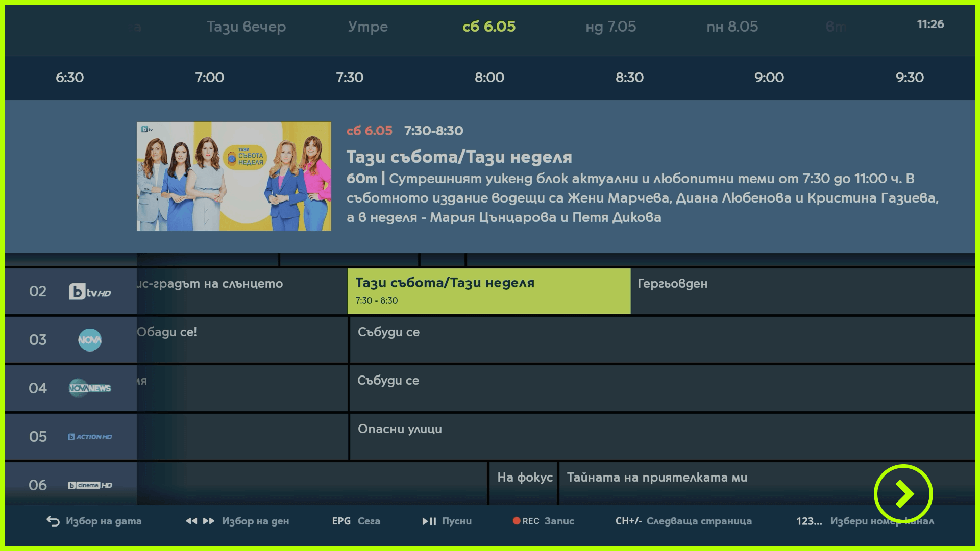This screenshot has height=551, width=980.
Task: Click the EPG Сега icon
Action: [341, 521]
